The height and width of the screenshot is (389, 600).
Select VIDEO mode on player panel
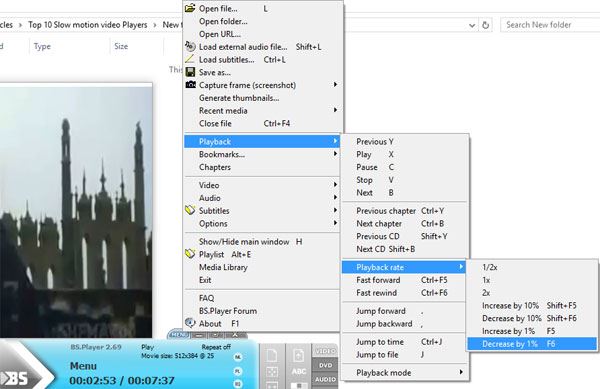pyautogui.click(x=325, y=351)
